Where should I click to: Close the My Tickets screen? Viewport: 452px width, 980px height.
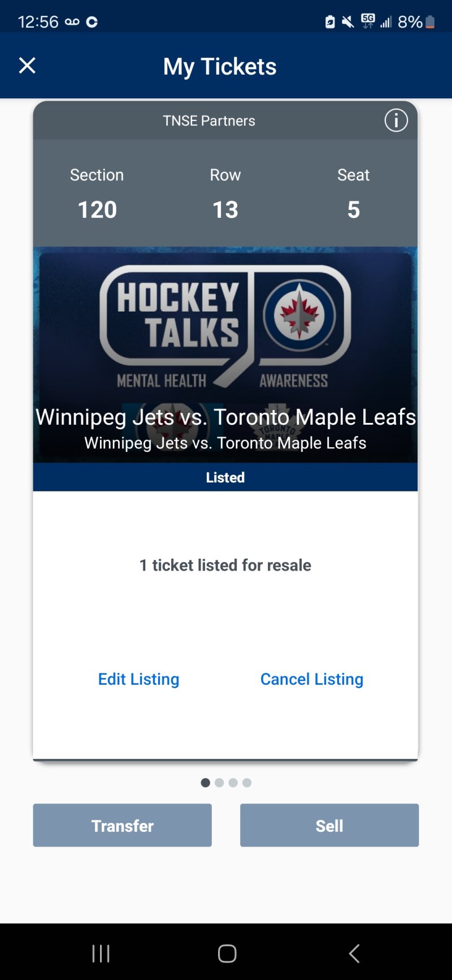(27, 66)
